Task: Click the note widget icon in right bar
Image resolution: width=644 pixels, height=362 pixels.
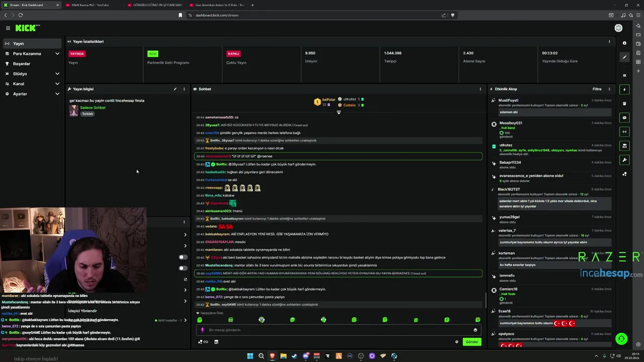Action: [x=624, y=104]
